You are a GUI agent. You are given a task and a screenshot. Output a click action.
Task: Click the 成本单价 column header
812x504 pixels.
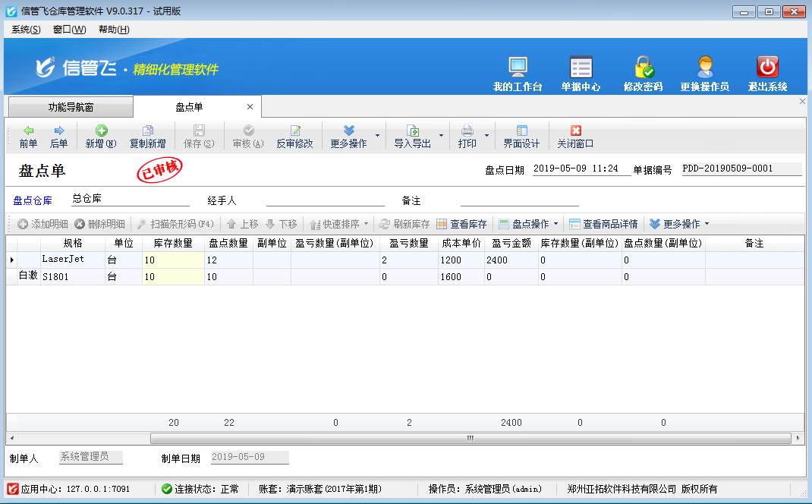461,243
